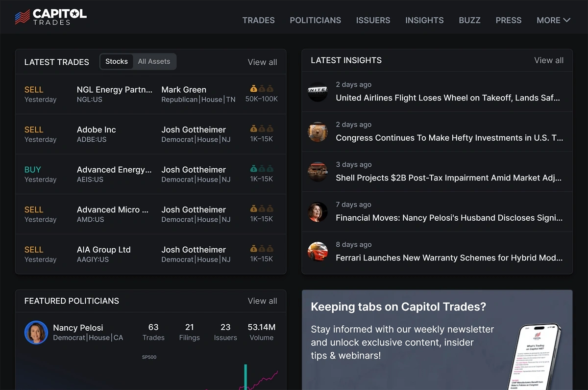Open United Airlines insight thumbnail

[x=318, y=92]
